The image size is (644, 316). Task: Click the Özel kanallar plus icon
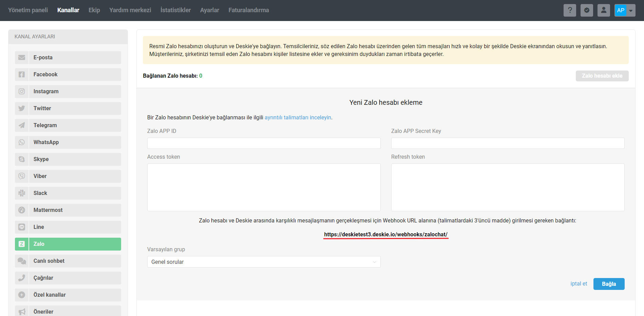pyautogui.click(x=22, y=295)
